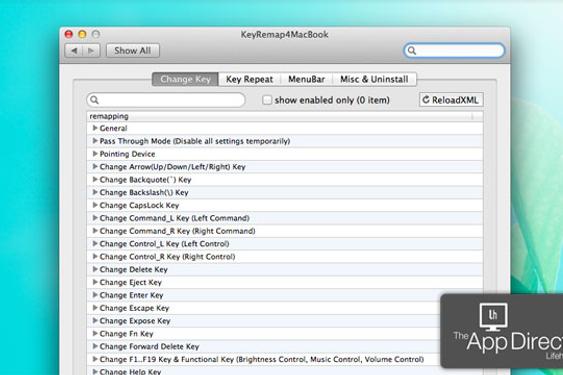Expand Change Backslash Key group
The width and height of the screenshot is (563, 375).
(x=95, y=192)
